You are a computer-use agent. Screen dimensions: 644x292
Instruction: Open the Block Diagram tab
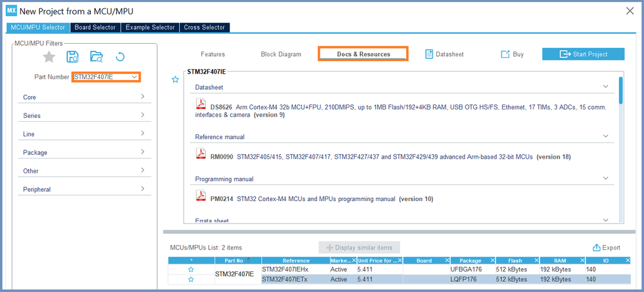click(x=281, y=54)
